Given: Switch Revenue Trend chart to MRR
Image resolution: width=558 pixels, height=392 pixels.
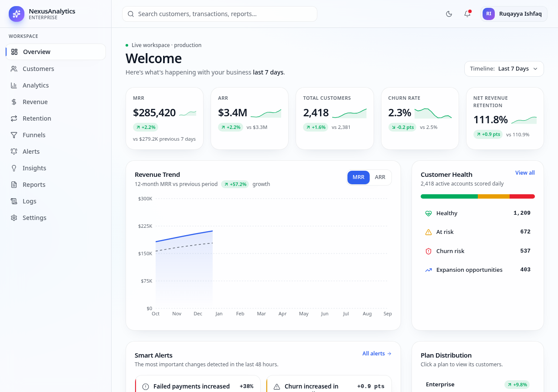Looking at the screenshot, I should click(x=358, y=177).
